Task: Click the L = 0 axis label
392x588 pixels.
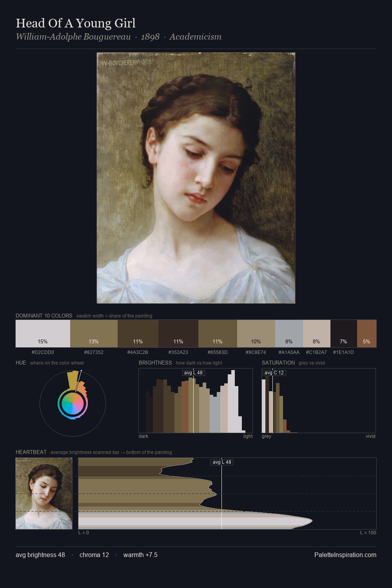Action: [83, 533]
